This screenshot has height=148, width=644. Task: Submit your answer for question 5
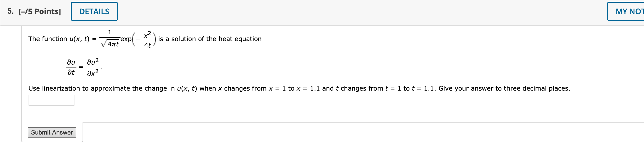[52, 132]
